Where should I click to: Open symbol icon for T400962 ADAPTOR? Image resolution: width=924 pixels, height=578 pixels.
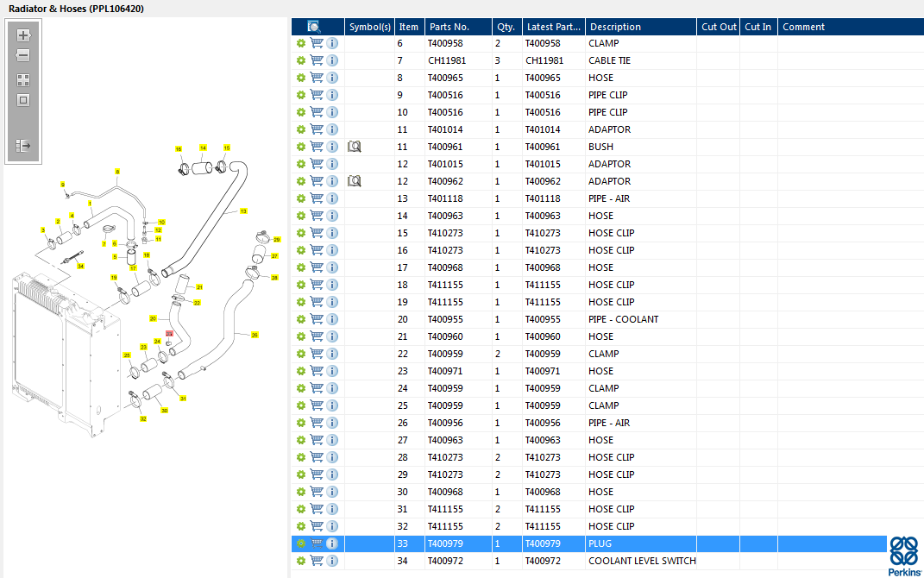[355, 181]
